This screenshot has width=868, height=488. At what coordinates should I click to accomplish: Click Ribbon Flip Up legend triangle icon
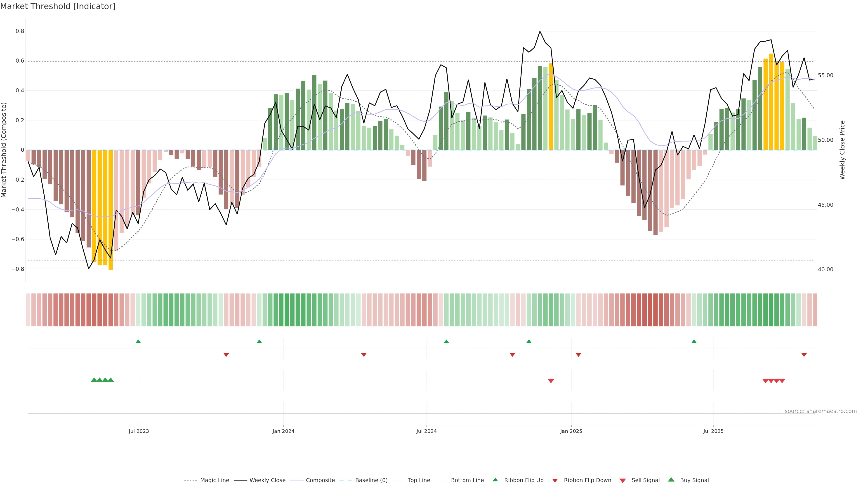point(495,480)
